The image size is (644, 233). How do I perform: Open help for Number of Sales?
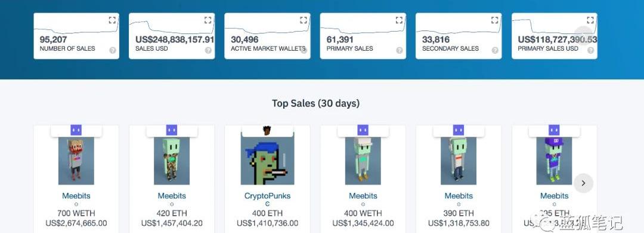click(113, 50)
